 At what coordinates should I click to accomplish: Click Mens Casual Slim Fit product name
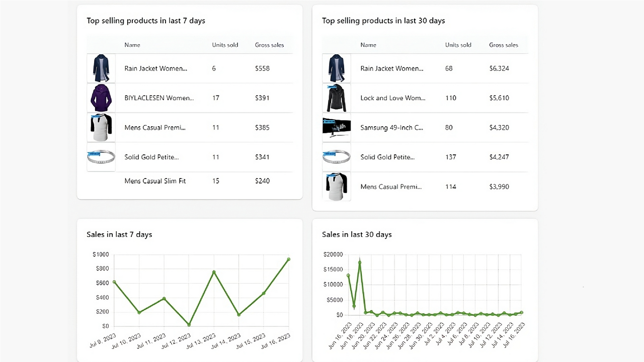[155, 181]
